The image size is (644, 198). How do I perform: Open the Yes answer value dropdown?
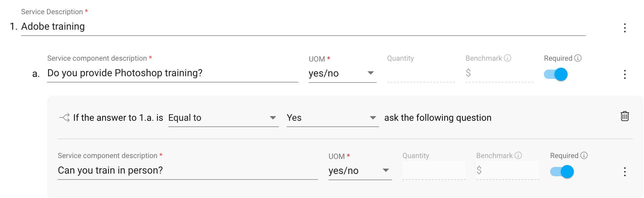click(x=333, y=118)
